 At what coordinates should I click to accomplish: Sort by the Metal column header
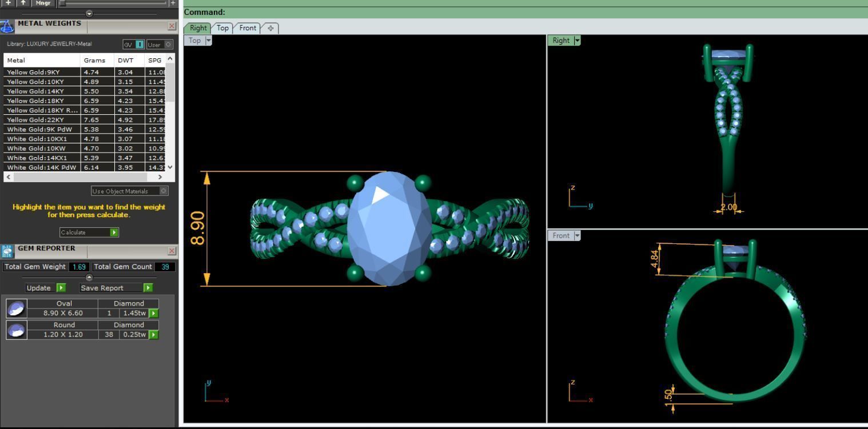coord(42,60)
